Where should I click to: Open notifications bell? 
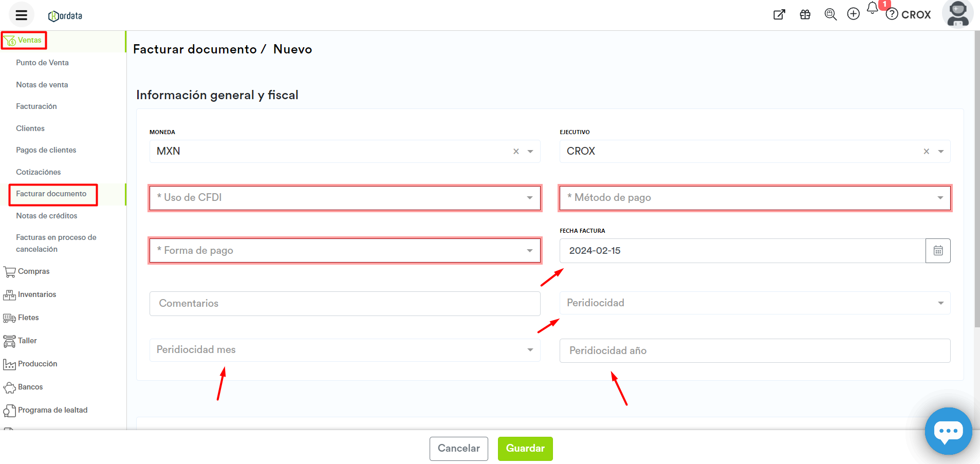[873, 8]
